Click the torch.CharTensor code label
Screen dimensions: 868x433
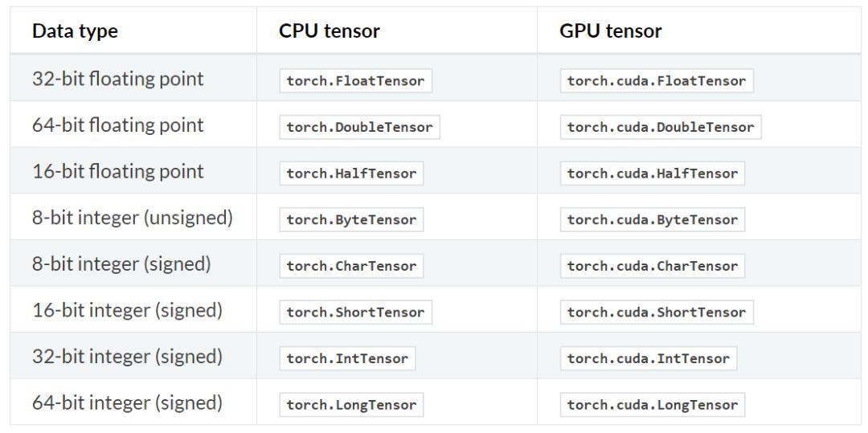[x=351, y=266]
